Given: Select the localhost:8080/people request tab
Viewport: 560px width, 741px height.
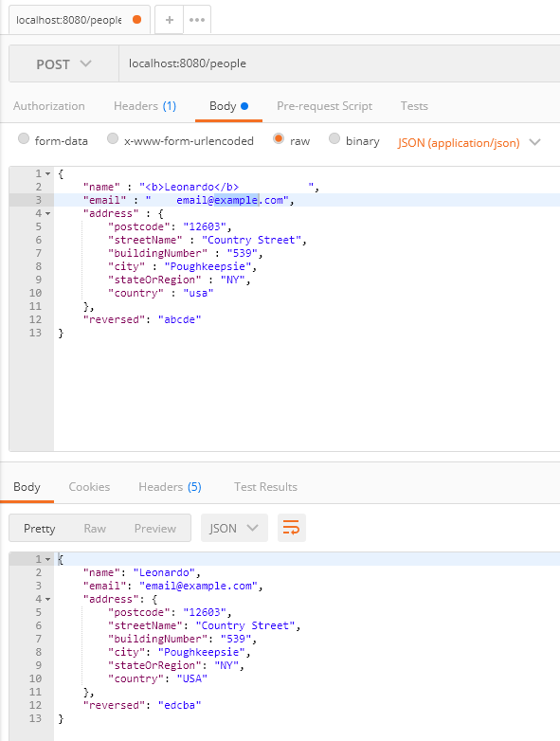Looking at the screenshot, I should pos(80,20).
